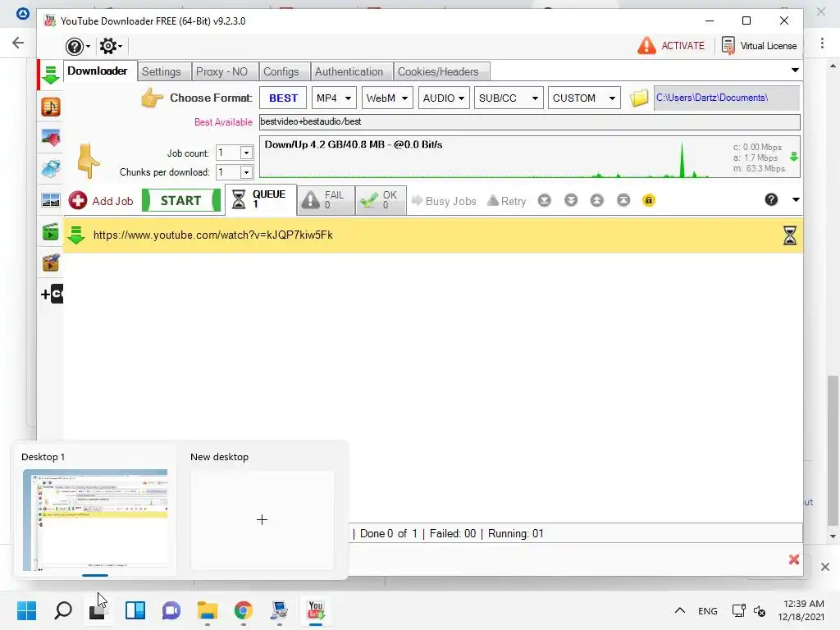Select the FAIL 0 tab
The image size is (840, 630).
(326, 200)
